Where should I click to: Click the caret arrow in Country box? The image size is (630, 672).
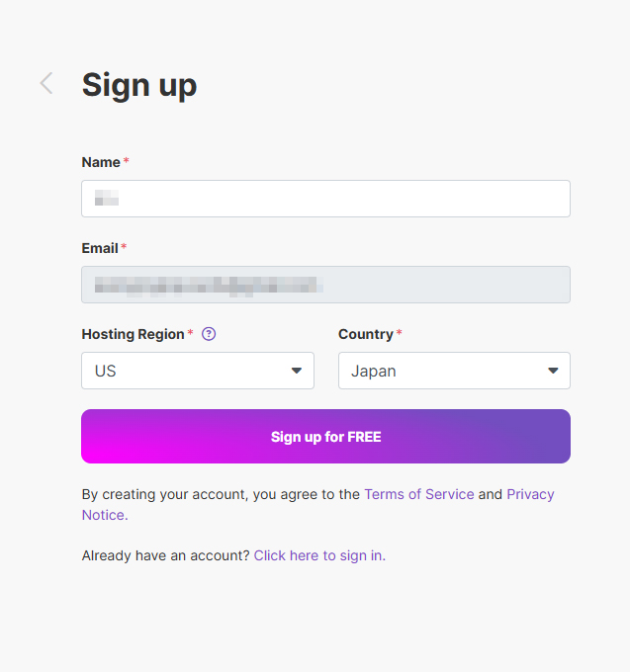point(553,371)
